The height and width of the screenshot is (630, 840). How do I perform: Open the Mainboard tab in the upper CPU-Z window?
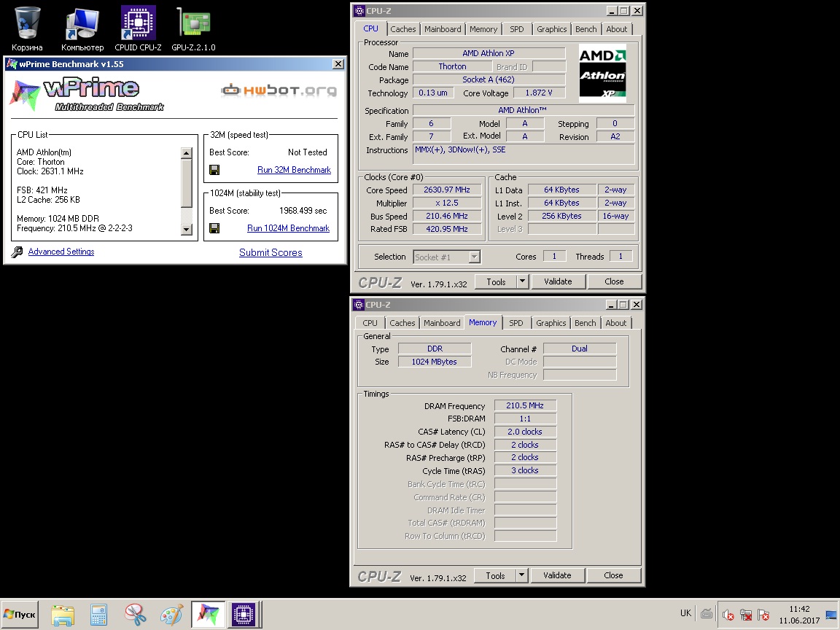(443, 29)
